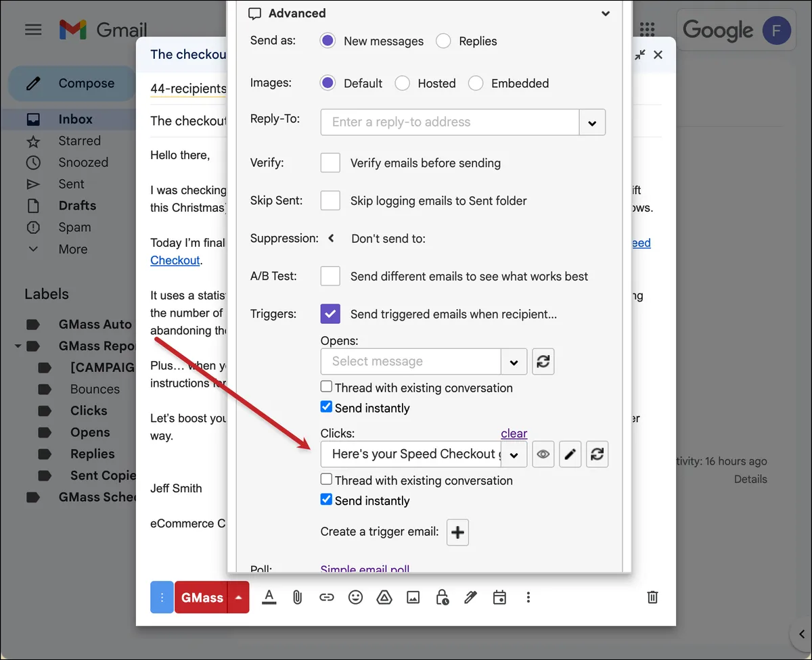Open the Drafts folder
Screen dimensions: 812x660
tap(77, 206)
